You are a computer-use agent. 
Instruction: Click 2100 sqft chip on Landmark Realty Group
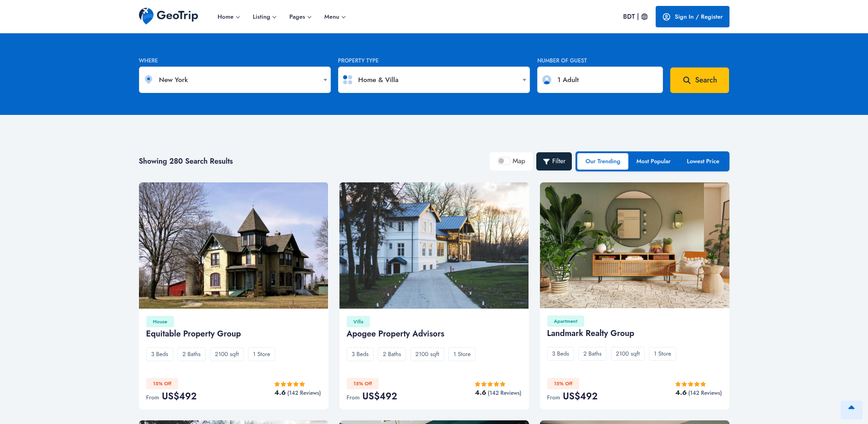click(627, 354)
